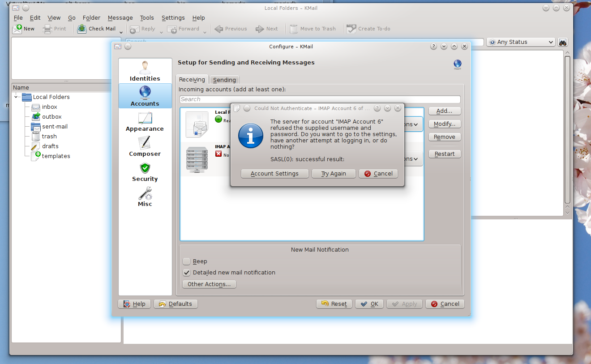Click the Reply toolbar icon
The image size is (591, 364).
point(135,29)
